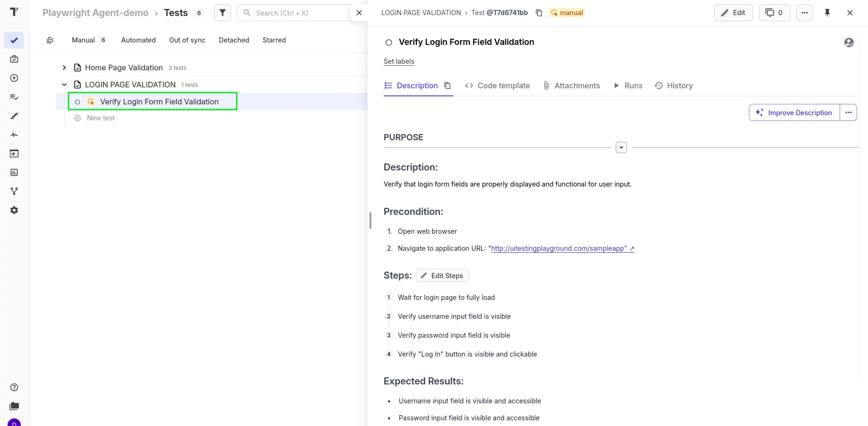Pin the test using the pin icon
The image size is (868, 426).
(827, 13)
